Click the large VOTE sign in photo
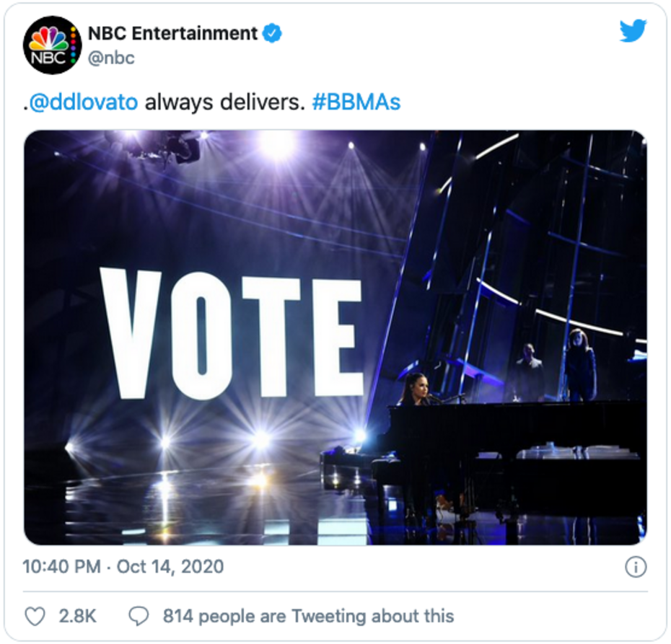Screen dimensions: 671x644 coord(231,334)
